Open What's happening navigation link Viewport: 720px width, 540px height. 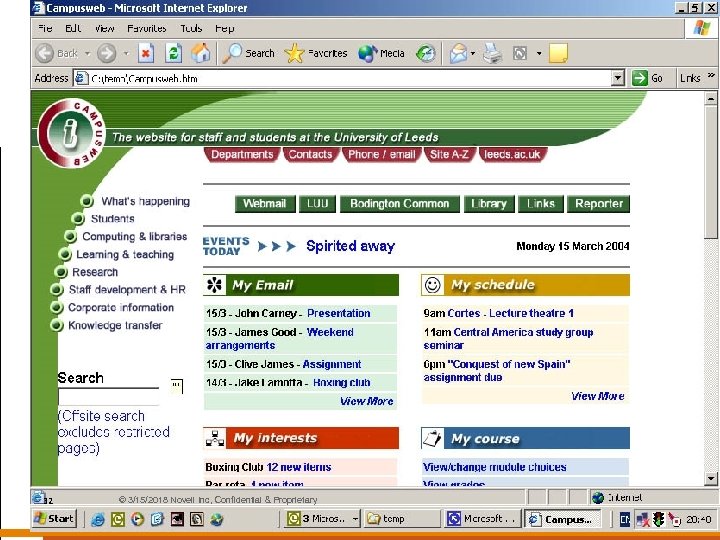coord(145,201)
